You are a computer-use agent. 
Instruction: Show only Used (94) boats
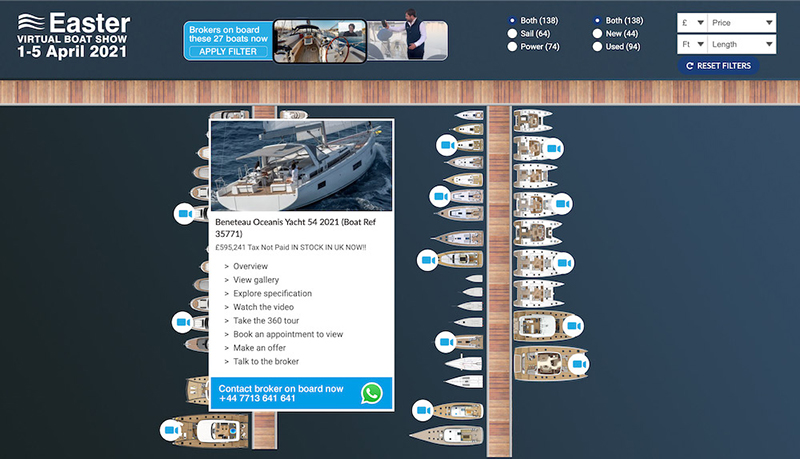tap(597, 46)
